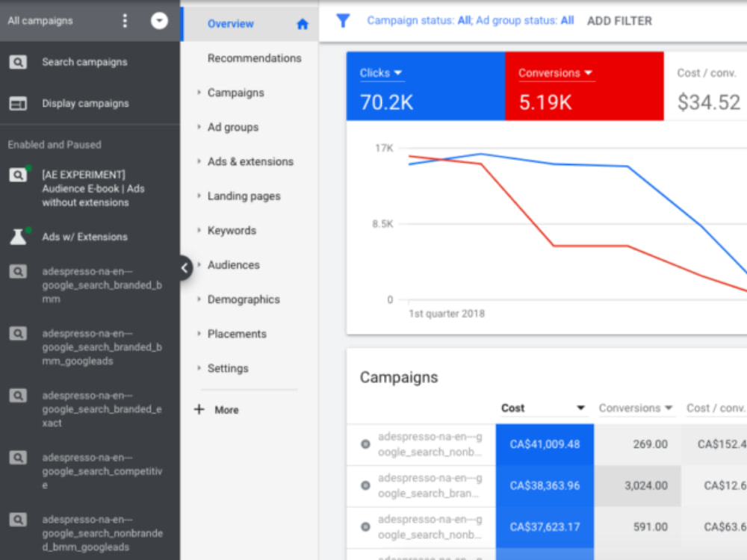
Task: Click the Cost / conv. column header
Action: point(715,408)
